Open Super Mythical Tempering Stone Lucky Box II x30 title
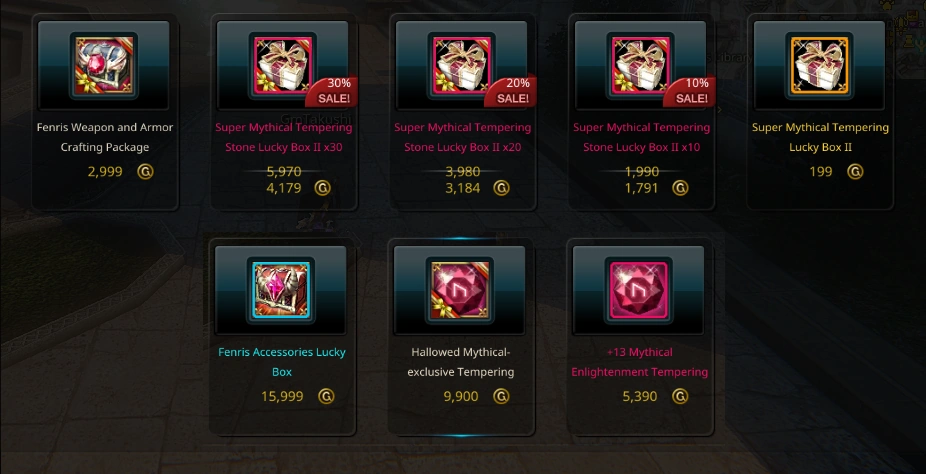 click(x=283, y=137)
